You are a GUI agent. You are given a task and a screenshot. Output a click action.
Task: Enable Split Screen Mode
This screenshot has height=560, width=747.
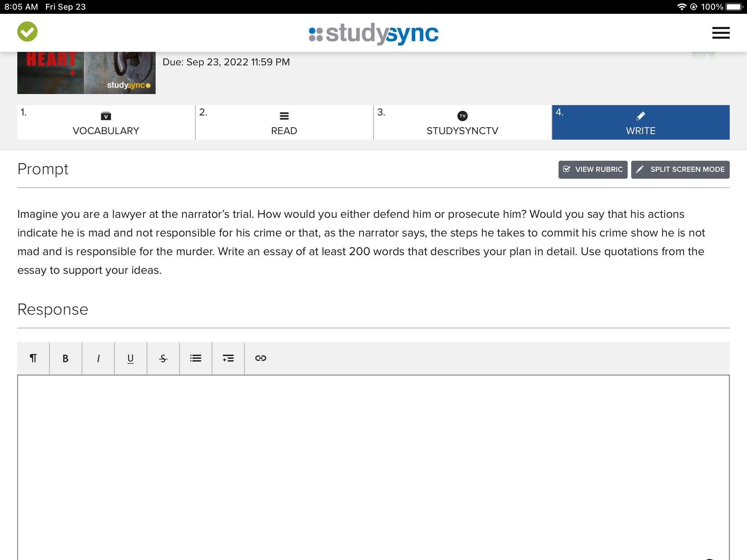point(680,170)
